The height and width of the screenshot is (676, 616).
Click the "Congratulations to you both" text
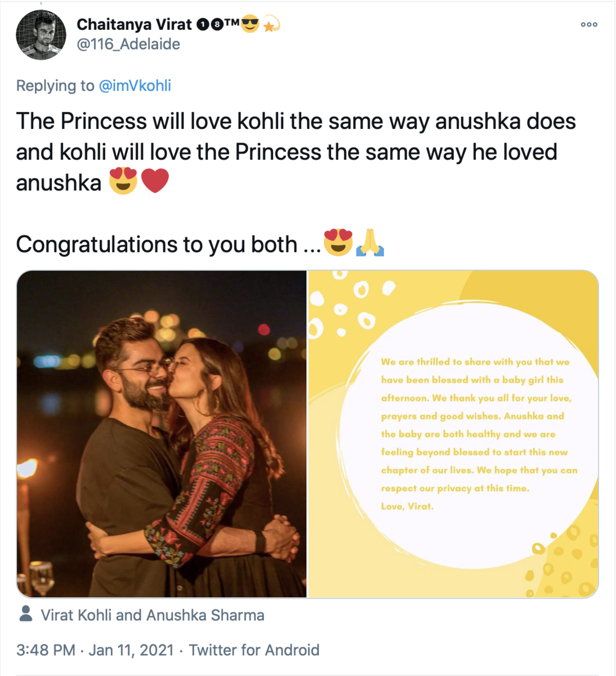(157, 244)
